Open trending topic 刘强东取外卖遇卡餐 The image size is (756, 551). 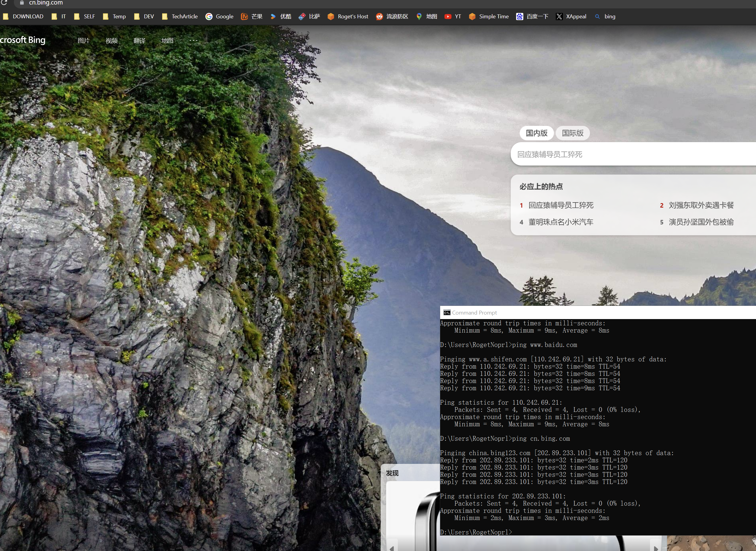[x=701, y=205]
